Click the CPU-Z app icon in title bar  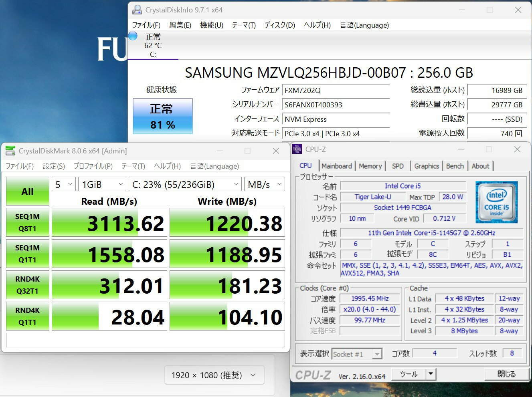(297, 149)
